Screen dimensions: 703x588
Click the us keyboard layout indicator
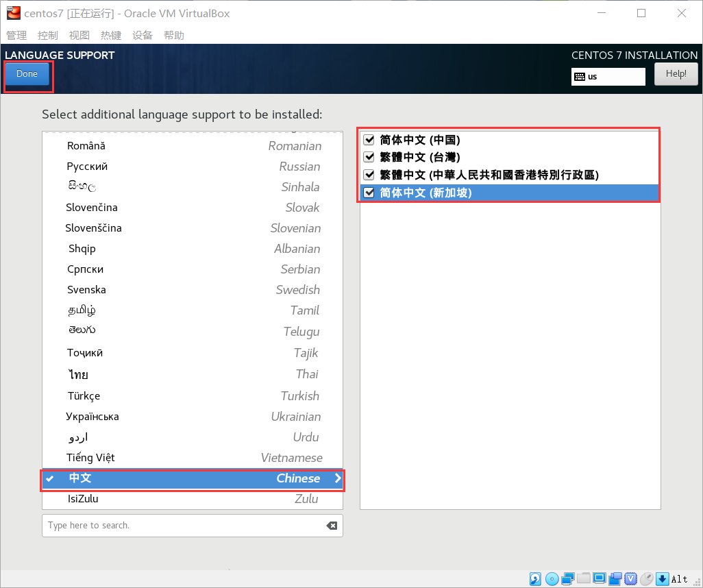pos(608,77)
